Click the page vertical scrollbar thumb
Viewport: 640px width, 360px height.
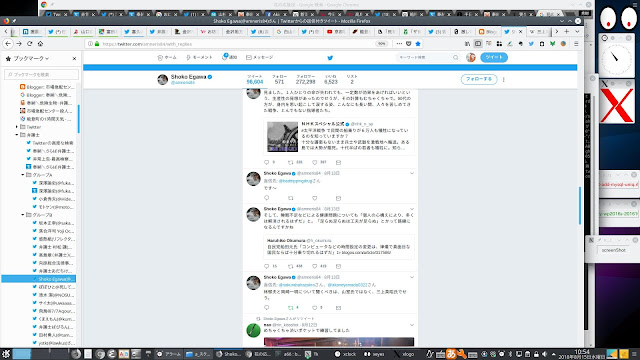coord(580,205)
